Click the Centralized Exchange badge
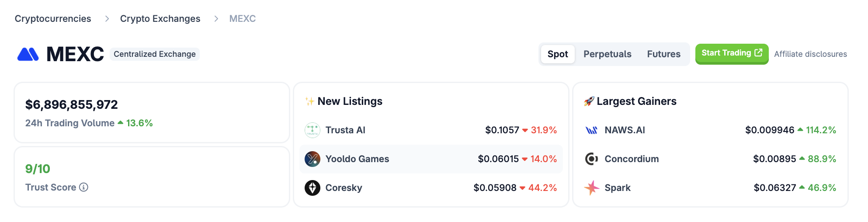868x222 pixels. coord(155,54)
